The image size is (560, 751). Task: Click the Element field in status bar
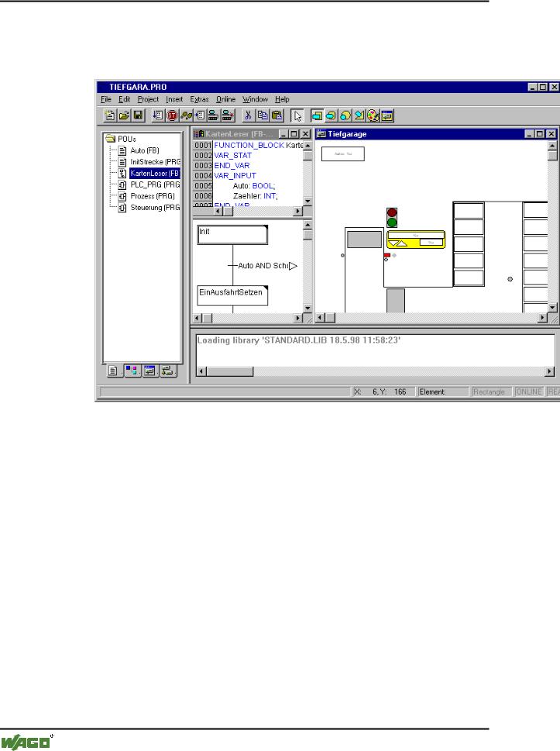click(443, 392)
